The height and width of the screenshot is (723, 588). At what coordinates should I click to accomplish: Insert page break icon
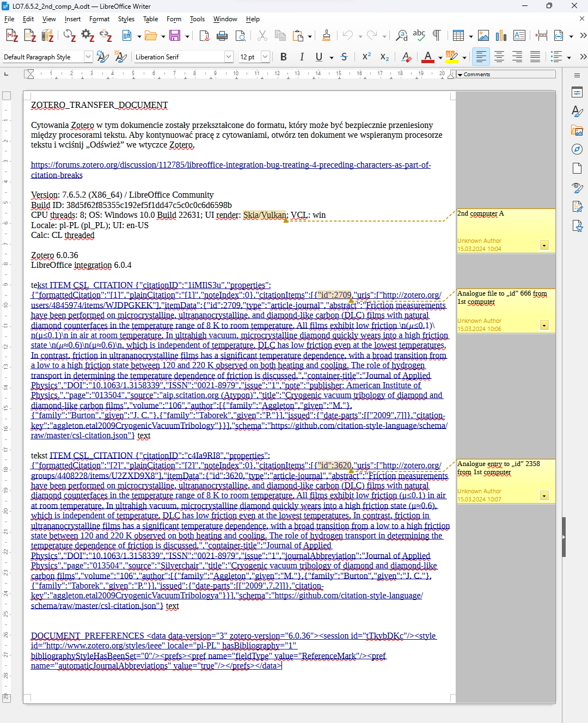tap(542, 36)
